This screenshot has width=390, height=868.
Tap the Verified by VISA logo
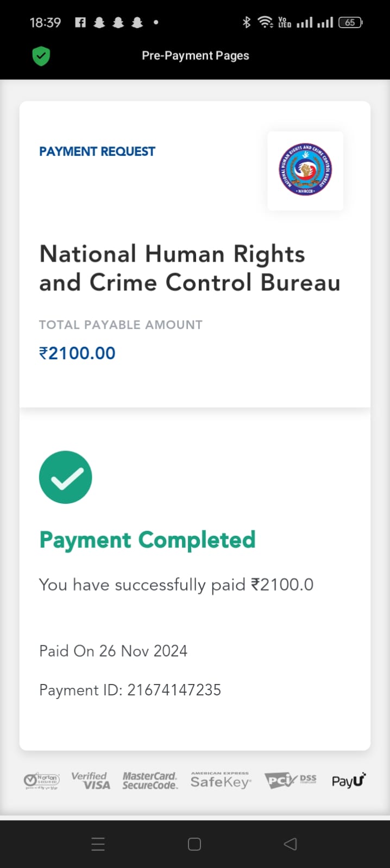pos(91,781)
